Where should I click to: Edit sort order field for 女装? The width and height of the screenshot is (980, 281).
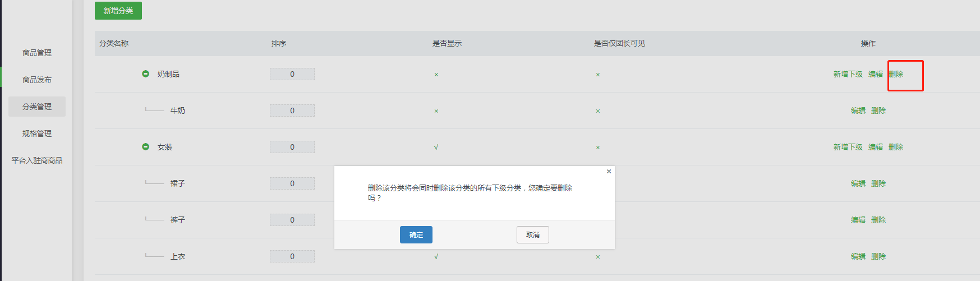292,147
